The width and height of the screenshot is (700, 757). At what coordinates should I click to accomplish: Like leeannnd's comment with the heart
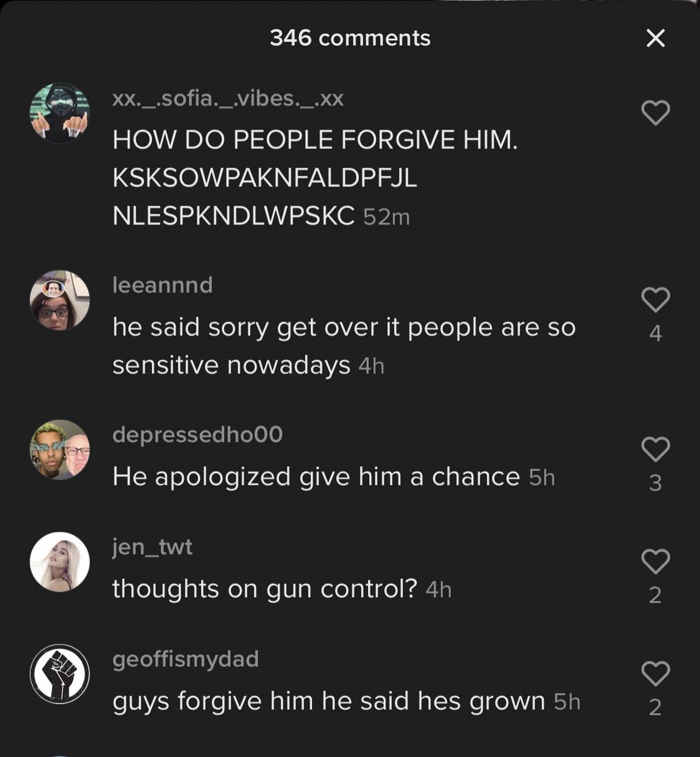tap(655, 299)
